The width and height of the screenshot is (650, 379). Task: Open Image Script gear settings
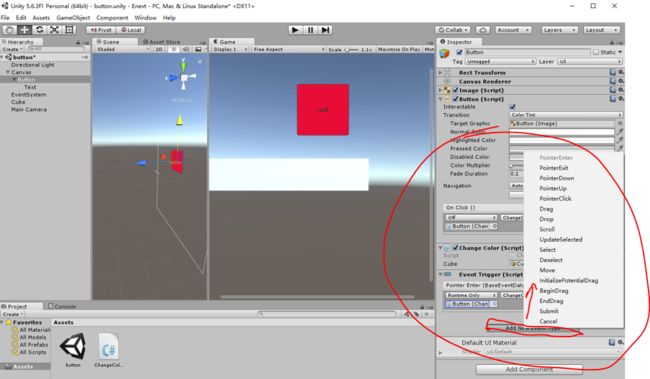point(621,90)
